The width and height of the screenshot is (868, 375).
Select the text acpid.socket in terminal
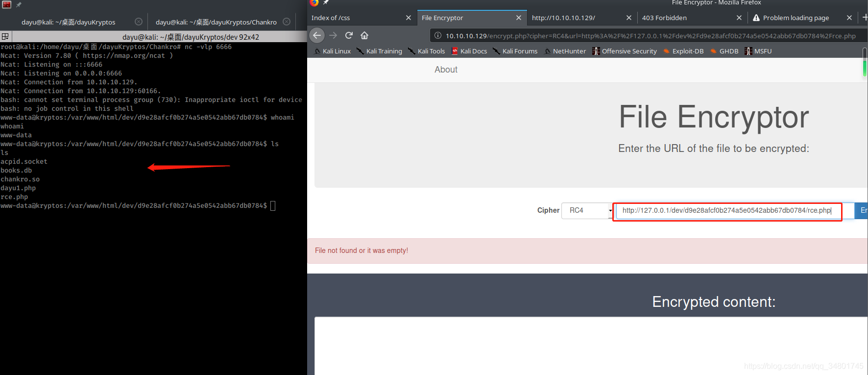pyautogui.click(x=24, y=162)
